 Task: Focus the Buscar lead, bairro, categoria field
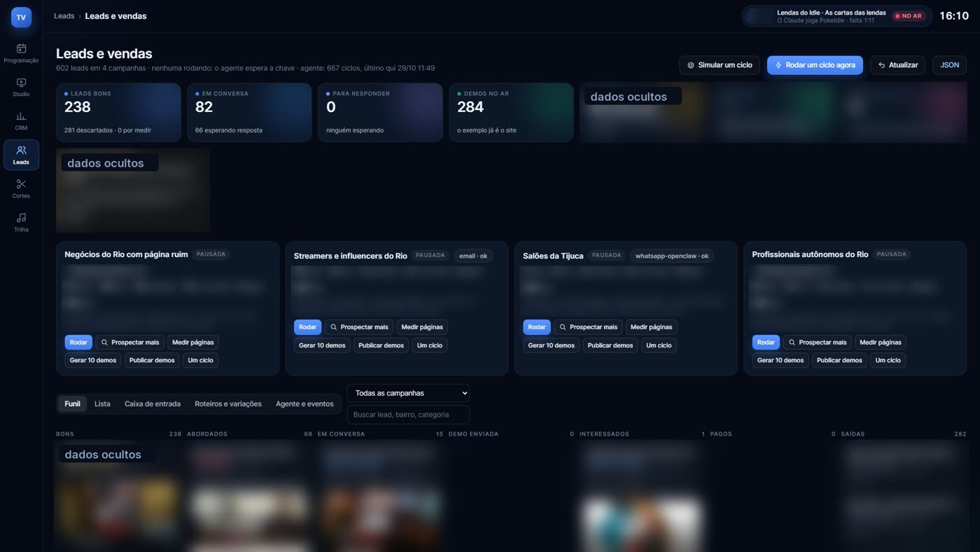(408, 415)
